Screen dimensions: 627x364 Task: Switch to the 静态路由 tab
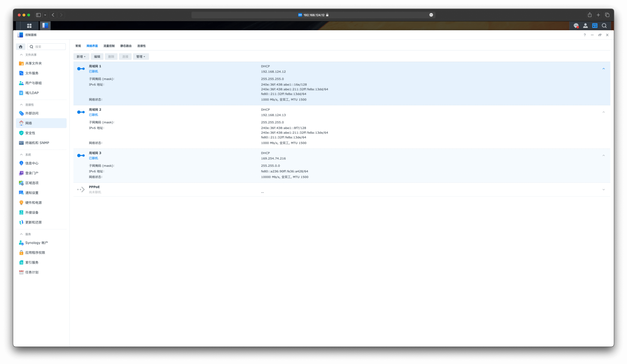(126, 46)
